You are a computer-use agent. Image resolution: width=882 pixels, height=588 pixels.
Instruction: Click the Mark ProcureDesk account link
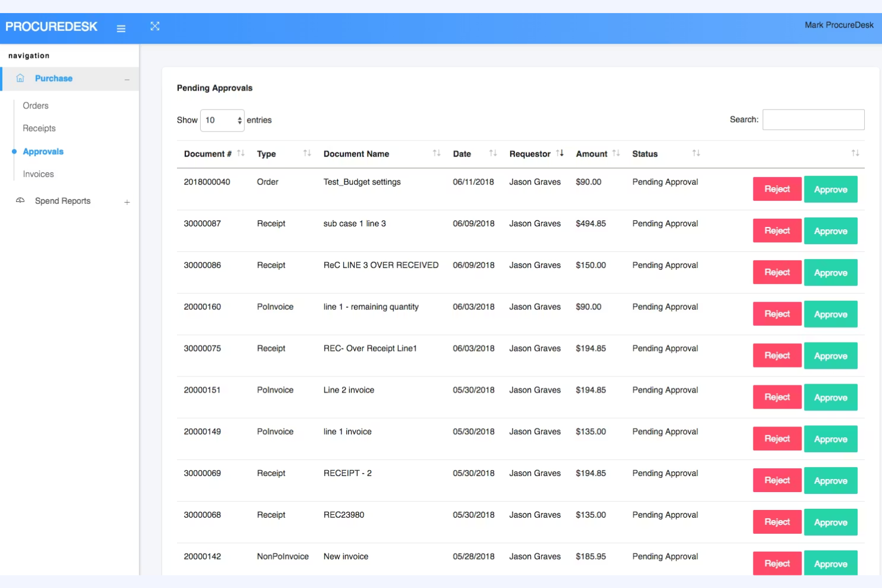point(838,24)
